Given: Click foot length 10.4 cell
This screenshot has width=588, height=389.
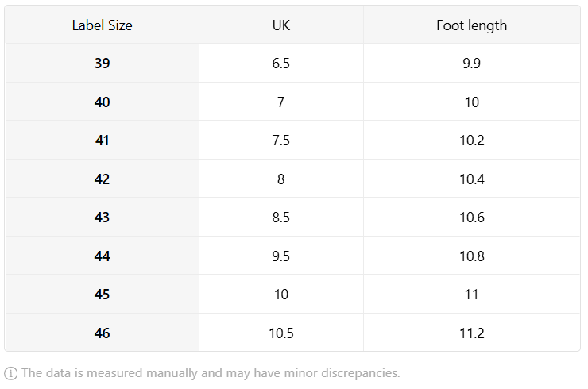Looking at the screenshot, I should (x=471, y=179).
